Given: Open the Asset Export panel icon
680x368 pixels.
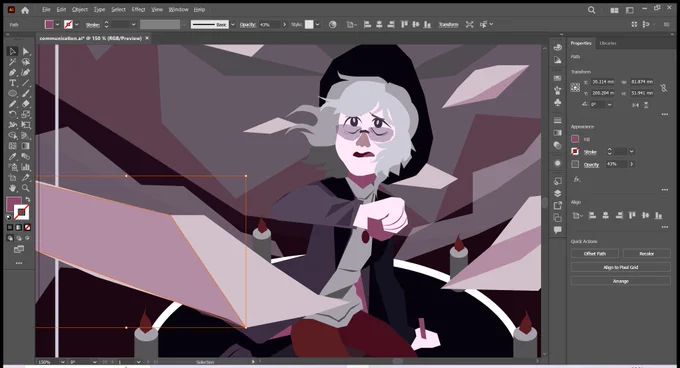Looking at the screenshot, I should click(558, 205).
